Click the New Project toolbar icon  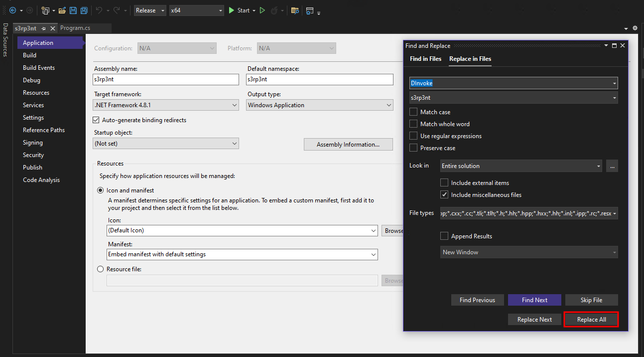point(45,10)
